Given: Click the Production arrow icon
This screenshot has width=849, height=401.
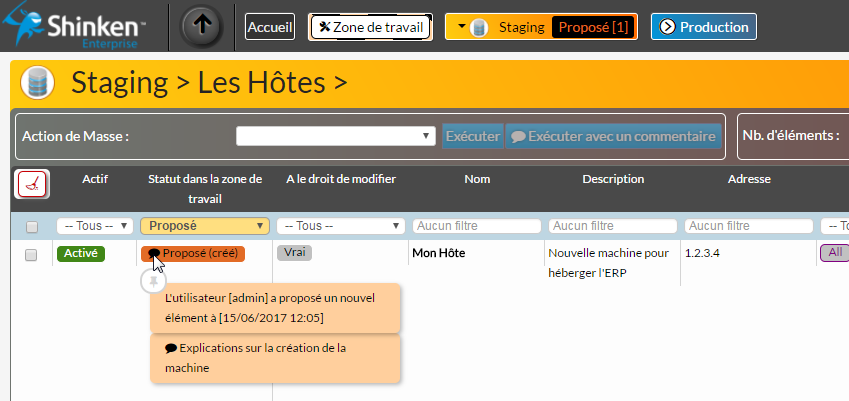Looking at the screenshot, I should point(667,27).
